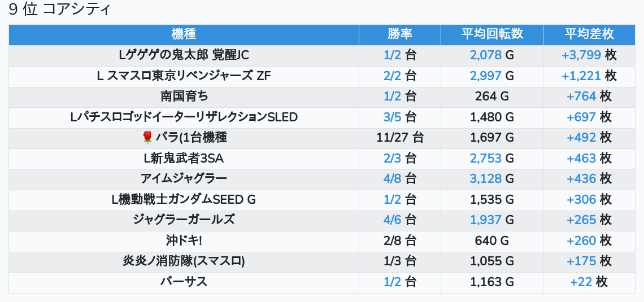Click the +260 link for 沖ドキ!
Viewport: 644px width, 302px height.
point(581,240)
